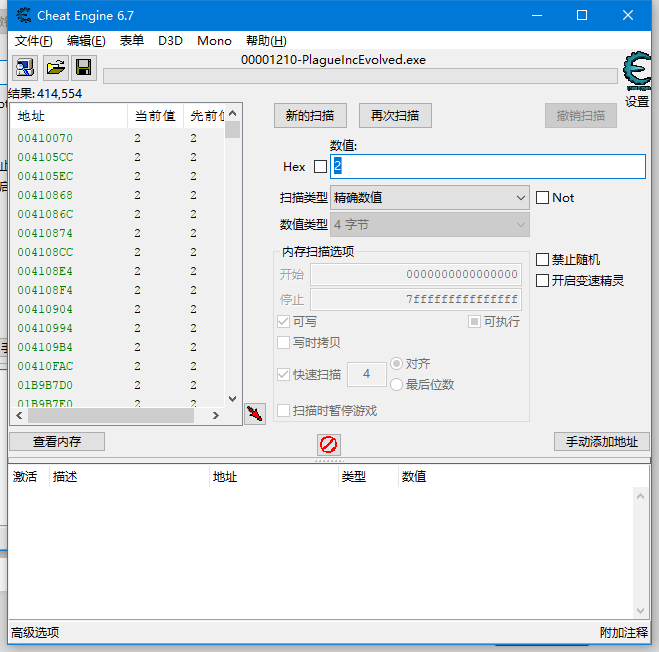Click the 新的扫描 button

[x=310, y=116]
